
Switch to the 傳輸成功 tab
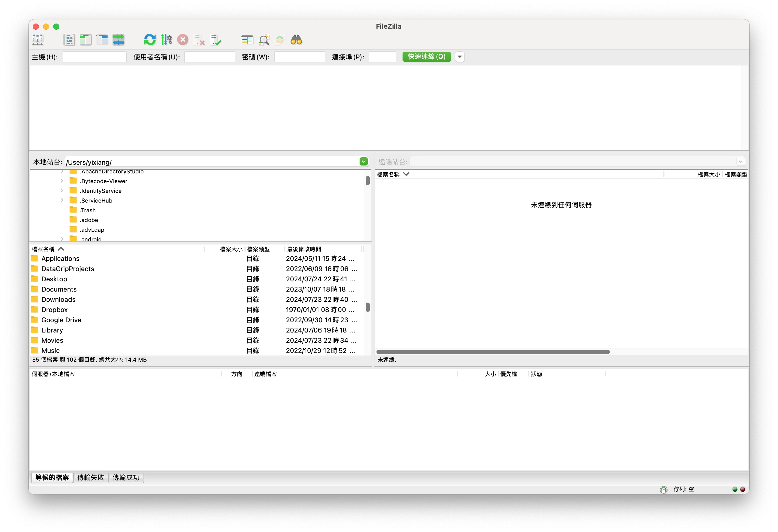tap(126, 478)
